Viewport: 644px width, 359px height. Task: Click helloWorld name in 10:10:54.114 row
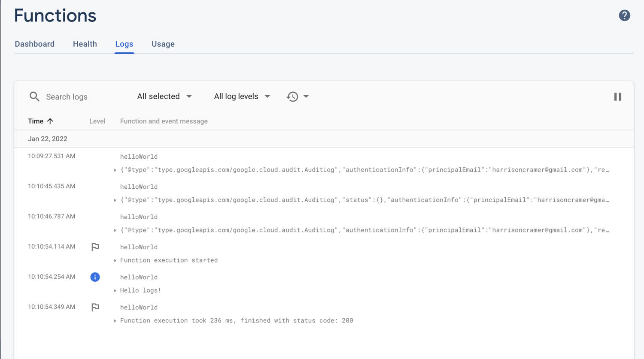pos(139,247)
